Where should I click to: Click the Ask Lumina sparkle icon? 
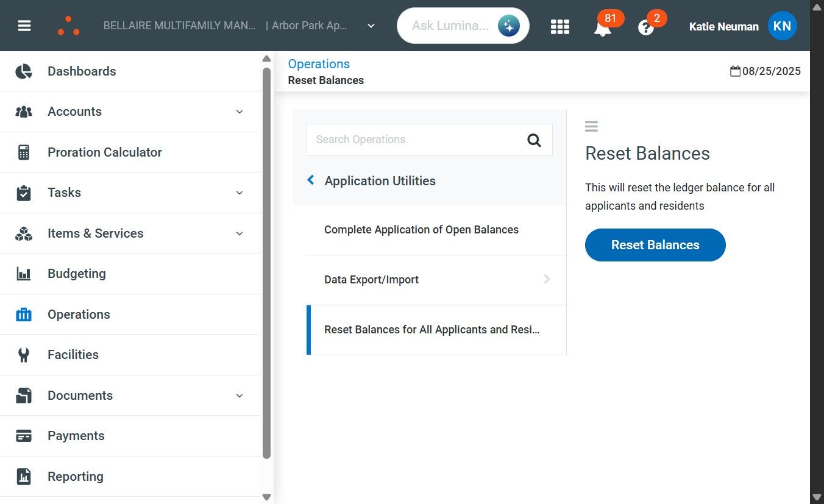508,26
